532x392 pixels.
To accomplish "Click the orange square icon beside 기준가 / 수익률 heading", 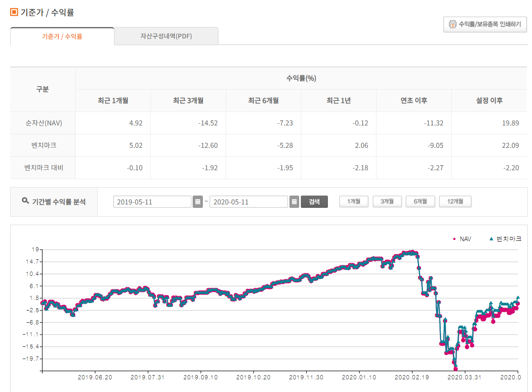I will click(14, 12).
